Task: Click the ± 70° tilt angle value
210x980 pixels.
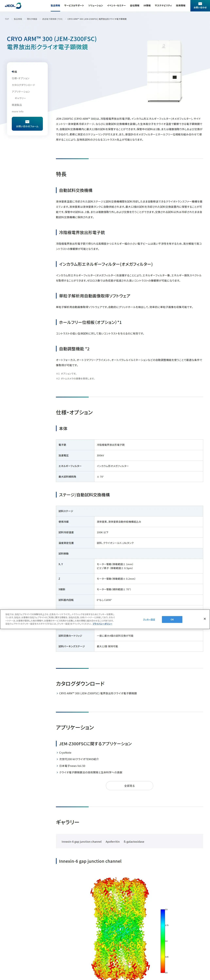Action: [x=100, y=477]
